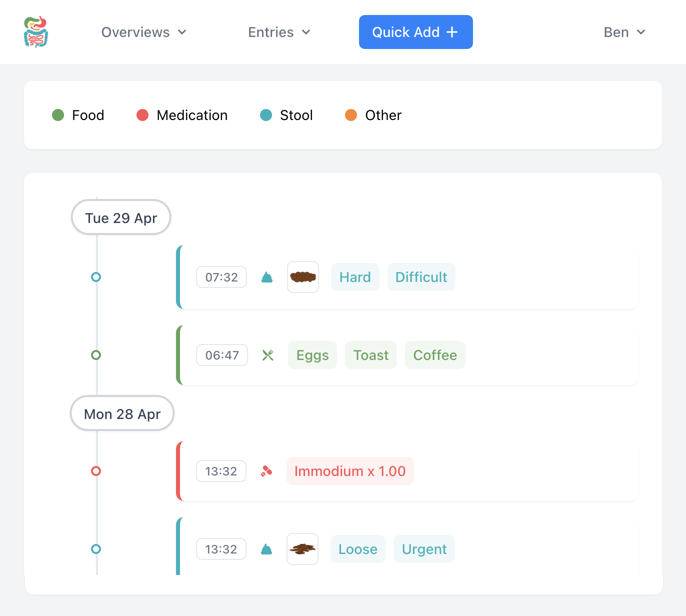Viewport: 686px width, 616px height.
Task: Select the Mon 28 Apr date header
Action: tap(122, 413)
